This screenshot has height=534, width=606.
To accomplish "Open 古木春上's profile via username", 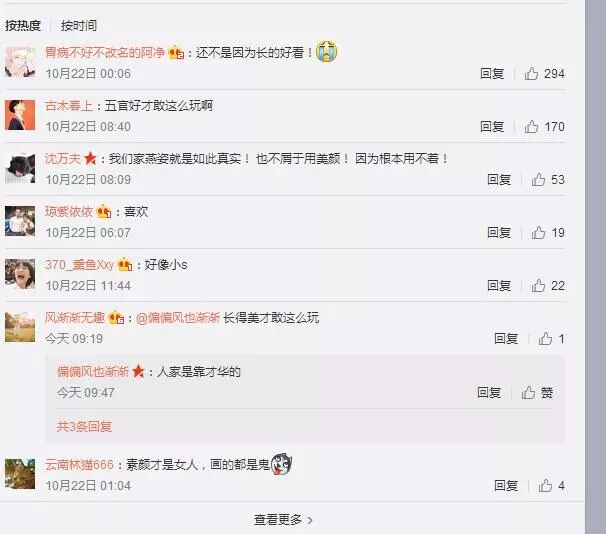I will click(x=69, y=105).
